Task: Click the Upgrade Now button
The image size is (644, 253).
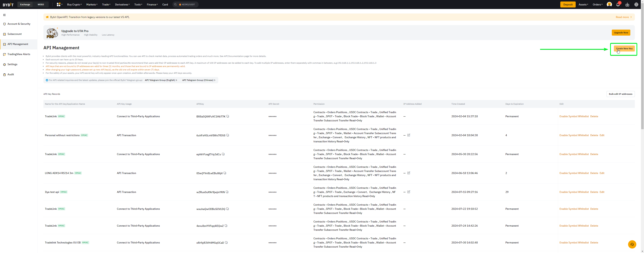Action: (x=621, y=33)
